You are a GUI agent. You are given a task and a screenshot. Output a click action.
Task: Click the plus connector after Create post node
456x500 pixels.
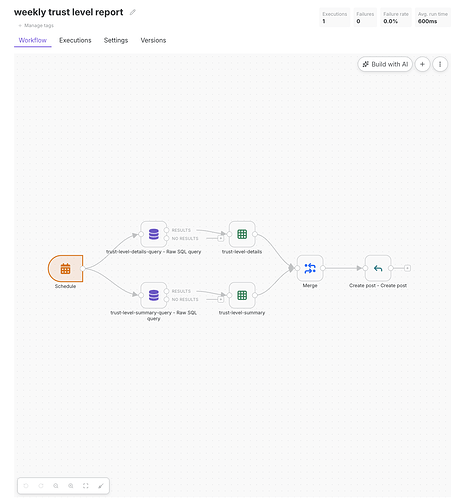click(407, 268)
